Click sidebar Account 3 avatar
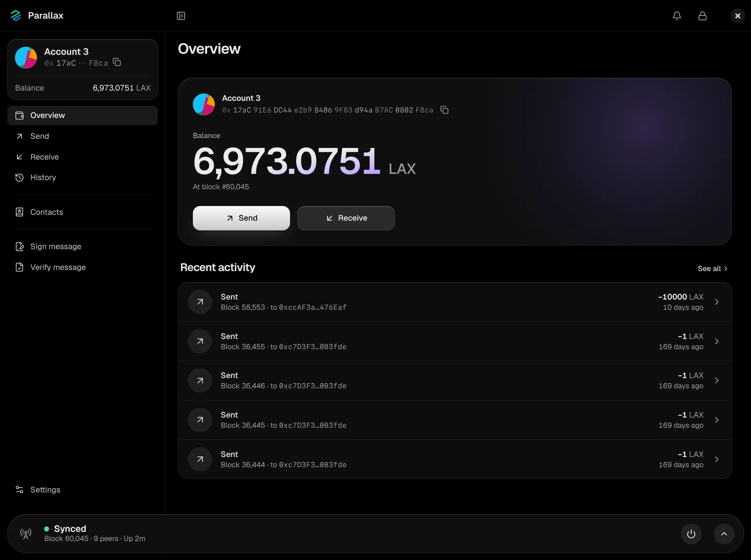Viewport: 751px width, 560px height. click(26, 57)
